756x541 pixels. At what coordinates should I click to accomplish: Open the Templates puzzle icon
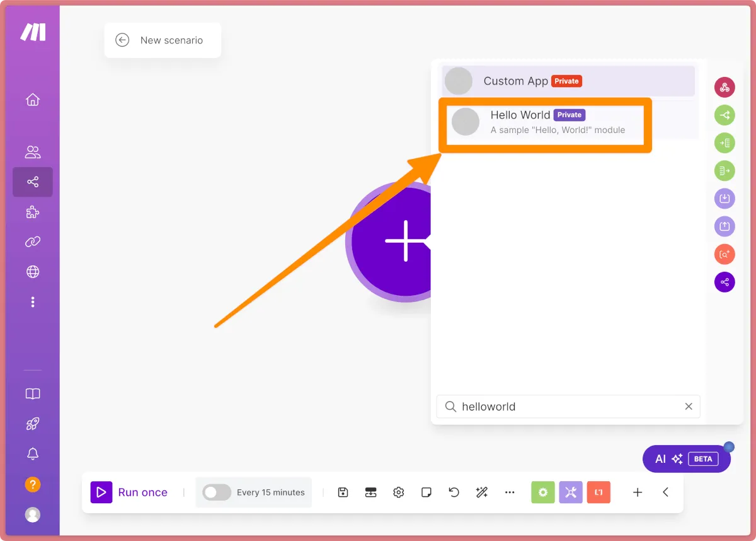pyautogui.click(x=33, y=212)
